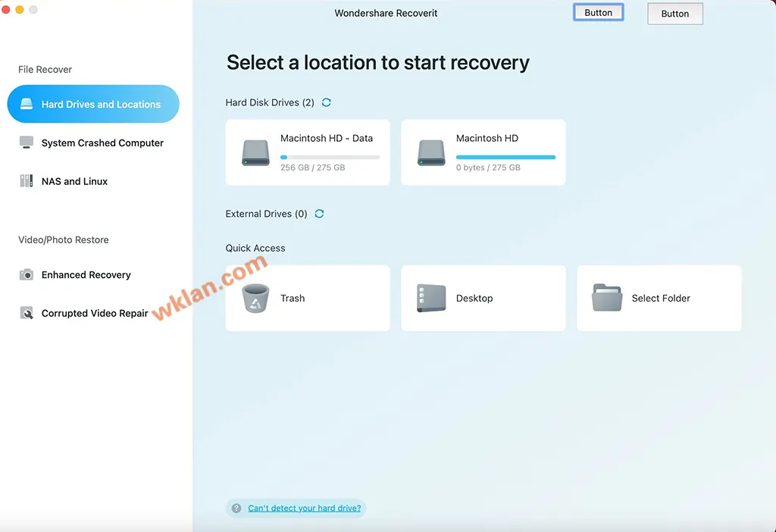776x532 pixels.
Task: Close the window with red button
Action: coord(6,9)
